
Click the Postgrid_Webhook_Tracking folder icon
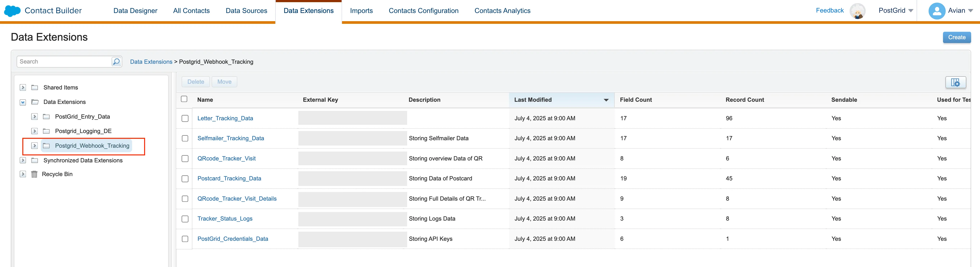46,146
